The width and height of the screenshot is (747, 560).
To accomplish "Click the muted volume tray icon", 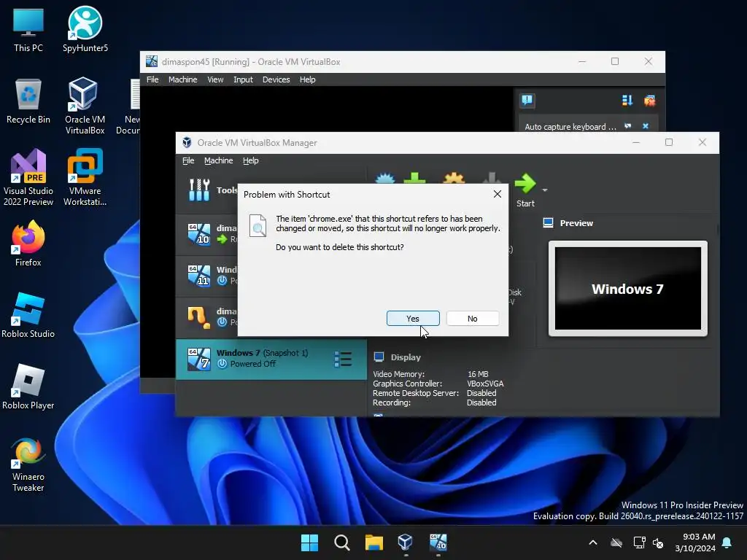I will coord(659,542).
